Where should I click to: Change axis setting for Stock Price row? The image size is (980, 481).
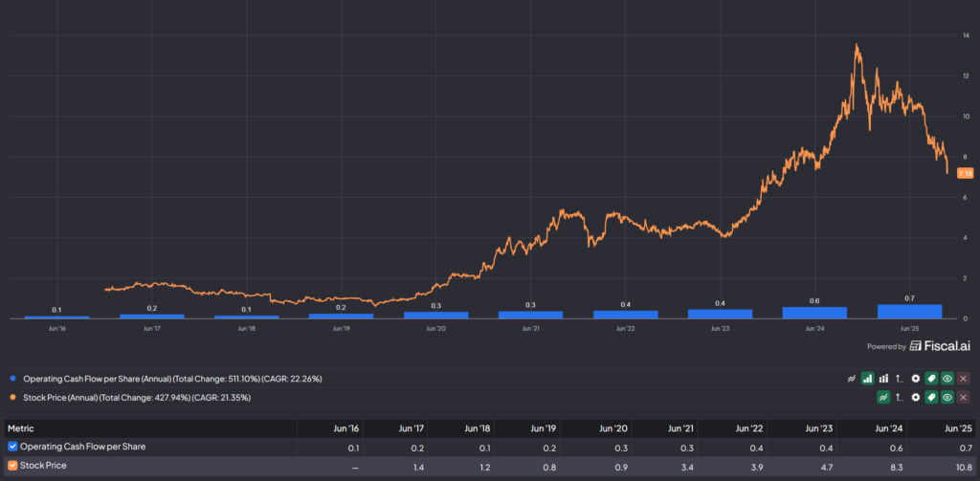point(900,397)
